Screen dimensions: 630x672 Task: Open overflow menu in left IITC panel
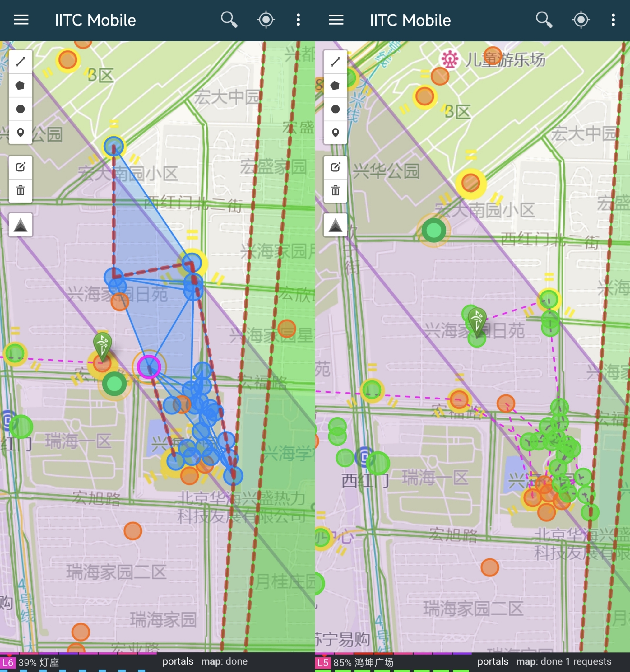click(x=298, y=20)
